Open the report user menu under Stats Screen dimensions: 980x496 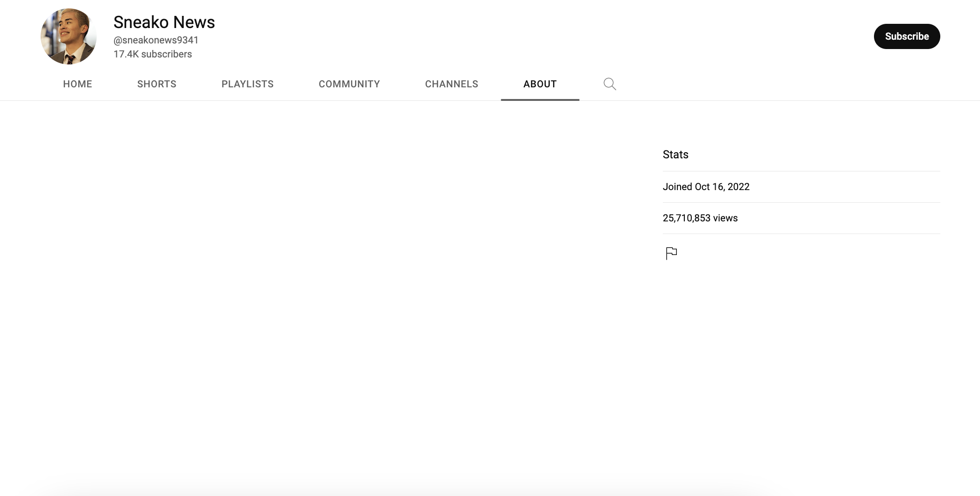point(671,253)
